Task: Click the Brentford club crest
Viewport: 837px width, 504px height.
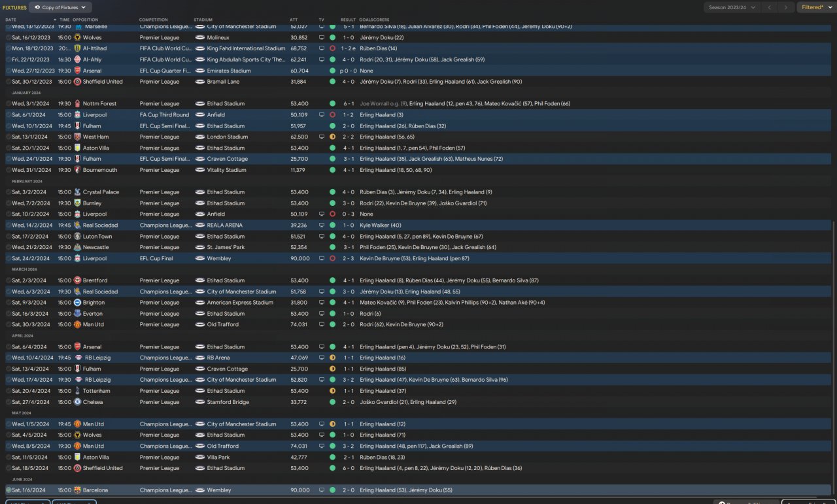Action: [x=77, y=280]
